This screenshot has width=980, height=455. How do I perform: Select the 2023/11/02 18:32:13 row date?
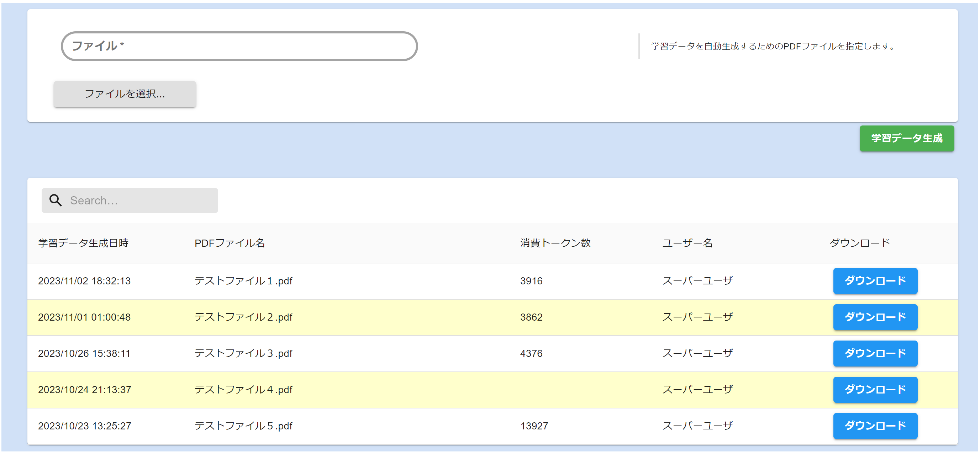84,281
